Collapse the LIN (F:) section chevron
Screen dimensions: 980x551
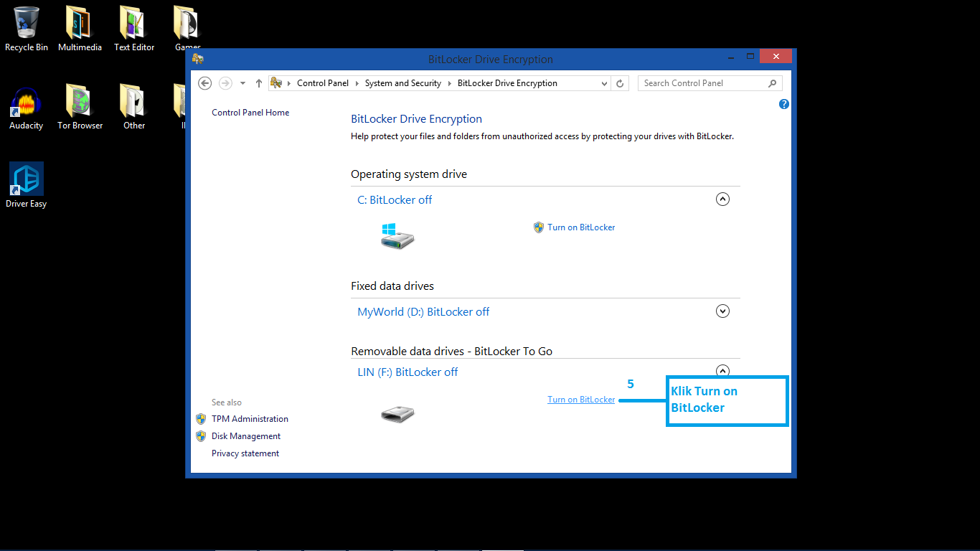[x=723, y=371]
